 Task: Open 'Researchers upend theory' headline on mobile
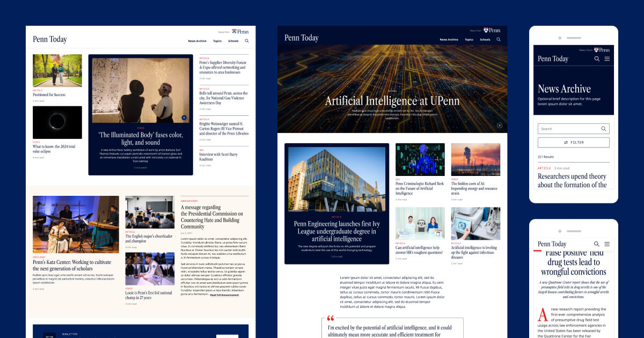tap(572, 180)
